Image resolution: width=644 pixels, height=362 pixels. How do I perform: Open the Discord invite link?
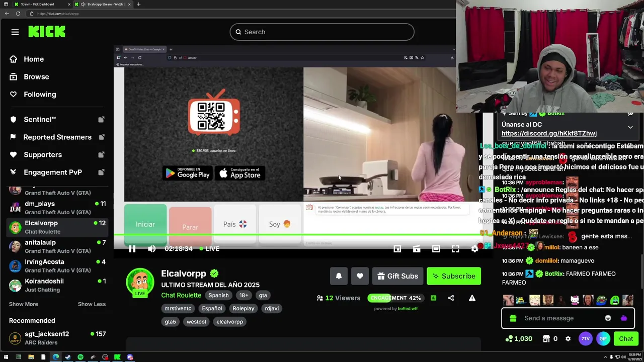549,134
